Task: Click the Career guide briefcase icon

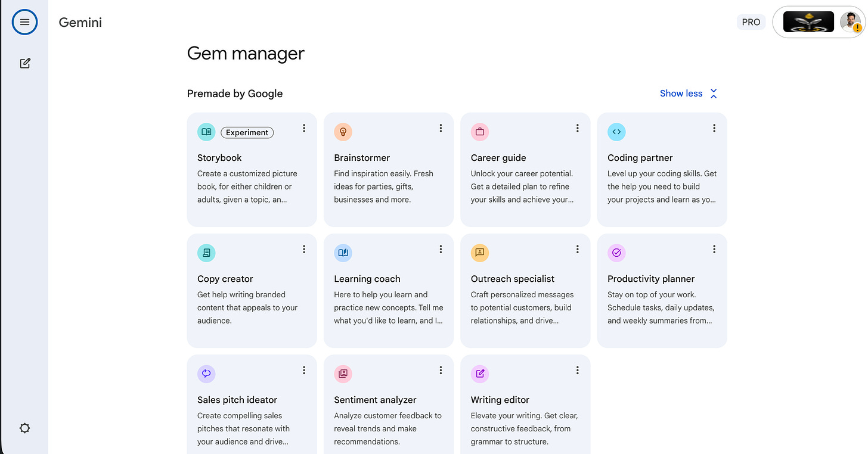Action: click(x=480, y=132)
